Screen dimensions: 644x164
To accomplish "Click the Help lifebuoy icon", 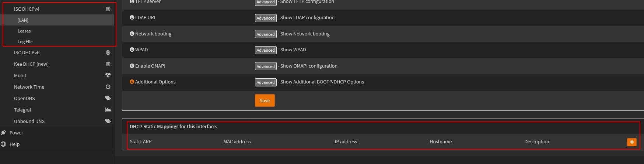I will (x=4, y=144).
